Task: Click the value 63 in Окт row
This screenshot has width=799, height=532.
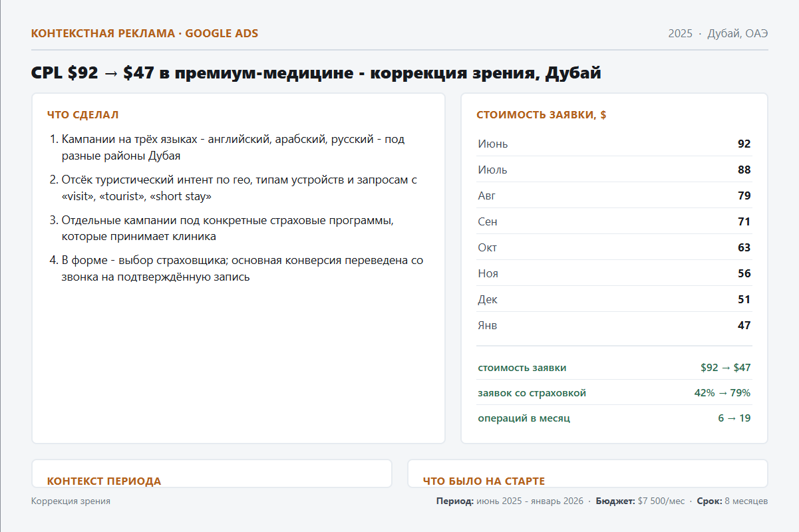Action: (x=744, y=247)
